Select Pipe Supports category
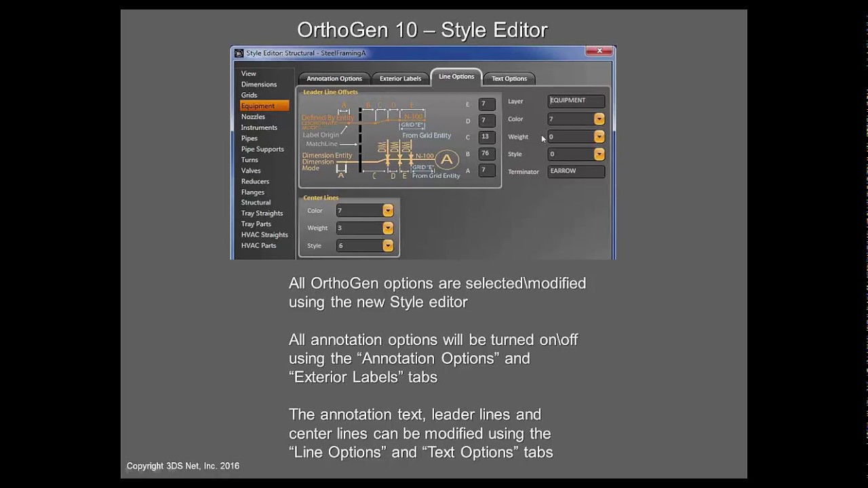The image size is (868, 488). click(262, 149)
